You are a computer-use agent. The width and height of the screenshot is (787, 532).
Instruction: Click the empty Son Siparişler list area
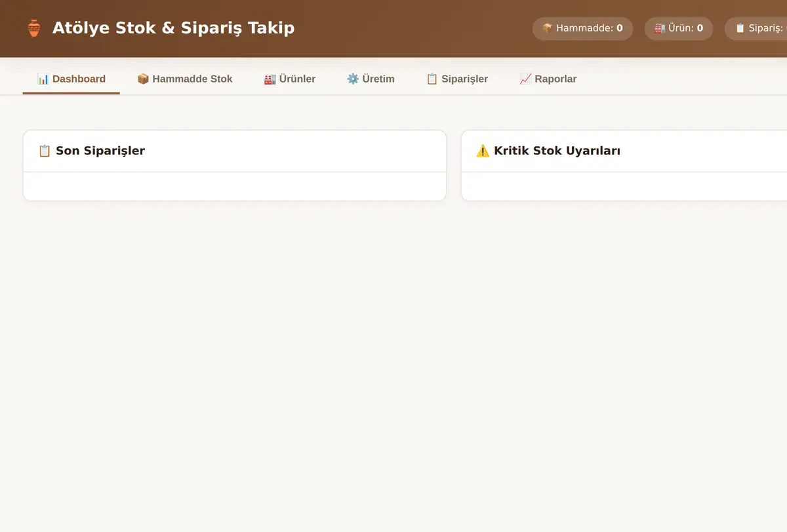coord(235,186)
